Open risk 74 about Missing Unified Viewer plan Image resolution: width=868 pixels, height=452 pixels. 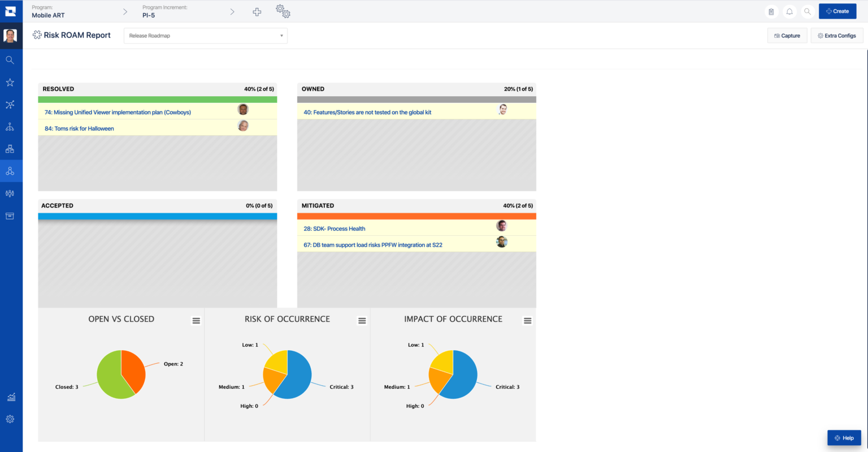click(117, 112)
